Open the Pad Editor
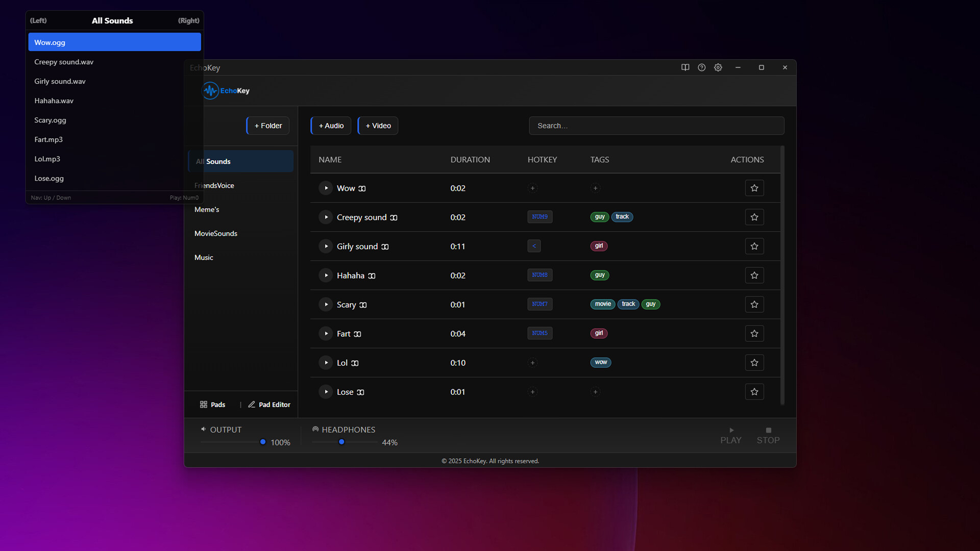Viewport: 980px width, 551px height. coord(269,405)
